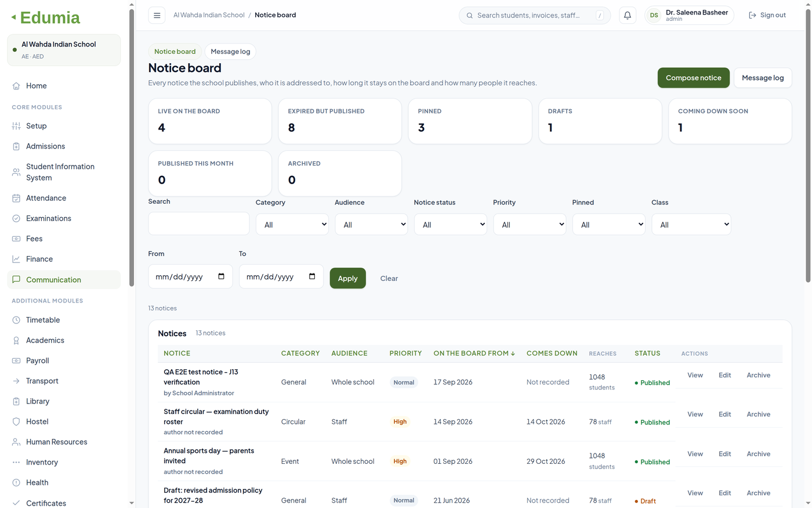
Task: Archive the Staff circular examination duty notice
Action: pyautogui.click(x=758, y=415)
